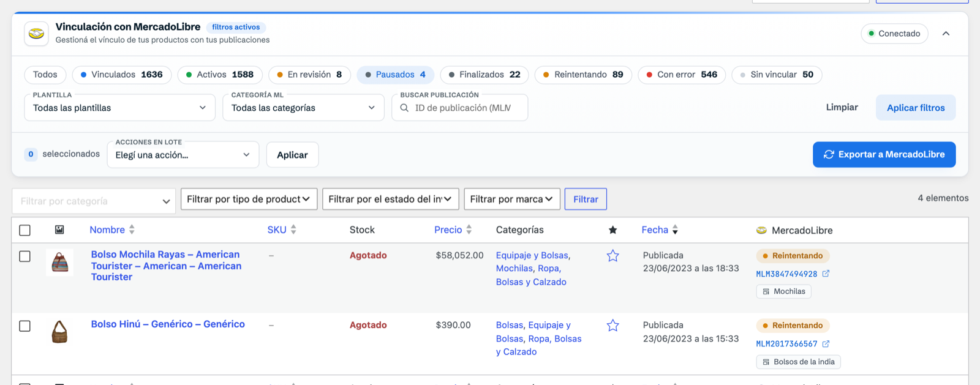Focus the Buscar publicación ID field
This screenshot has width=980, height=385.
pyautogui.click(x=460, y=108)
